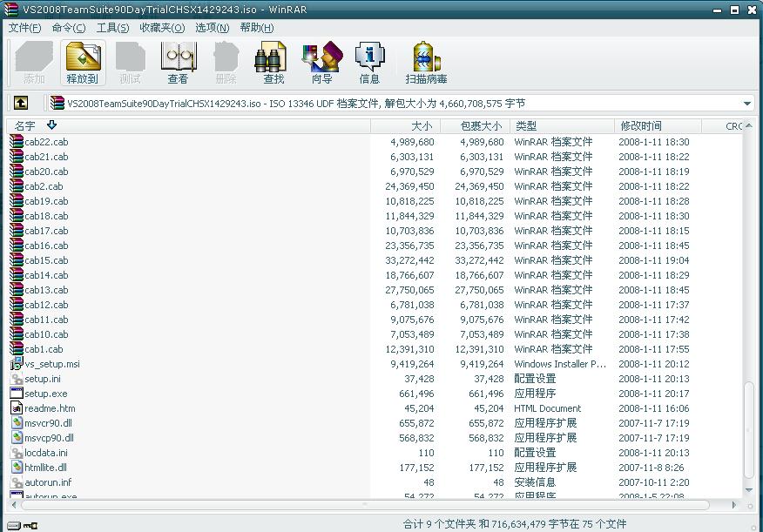Click the horizontal scrollbar right arrow
Screen dimensions: 763x532
click(x=733, y=505)
